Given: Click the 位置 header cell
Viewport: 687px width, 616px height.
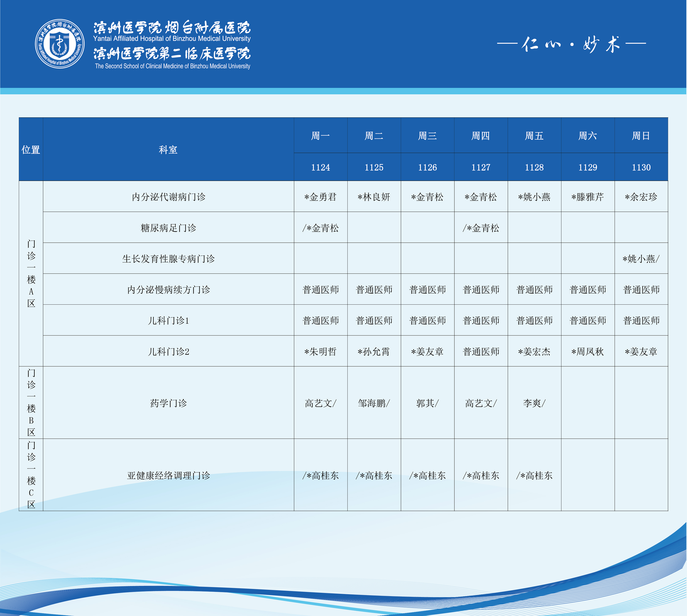Looking at the screenshot, I should tap(31, 150).
